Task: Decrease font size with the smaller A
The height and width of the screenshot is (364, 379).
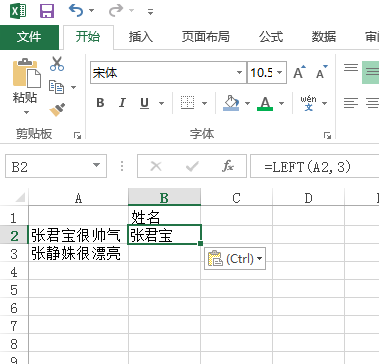Action: pos(321,72)
